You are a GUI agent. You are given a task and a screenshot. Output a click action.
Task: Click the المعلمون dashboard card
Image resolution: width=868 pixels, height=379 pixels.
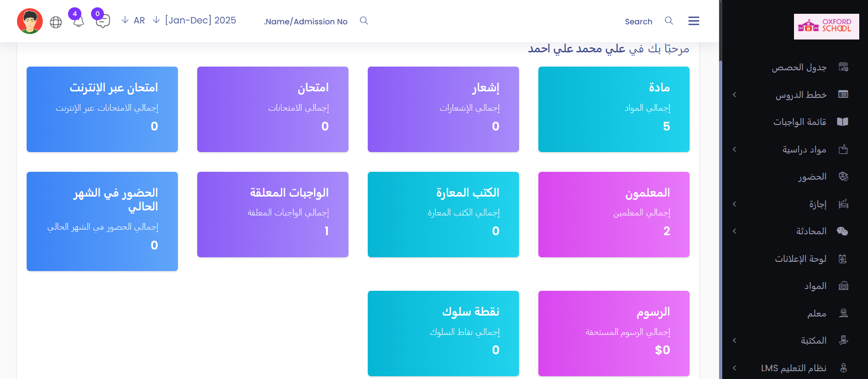[x=613, y=214]
